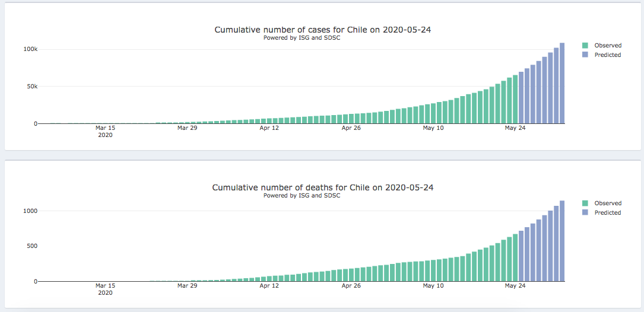This screenshot has width=644, height=312.
Task: Hide Predicted series via deaths chart legend label
Action: pos(608,213)
